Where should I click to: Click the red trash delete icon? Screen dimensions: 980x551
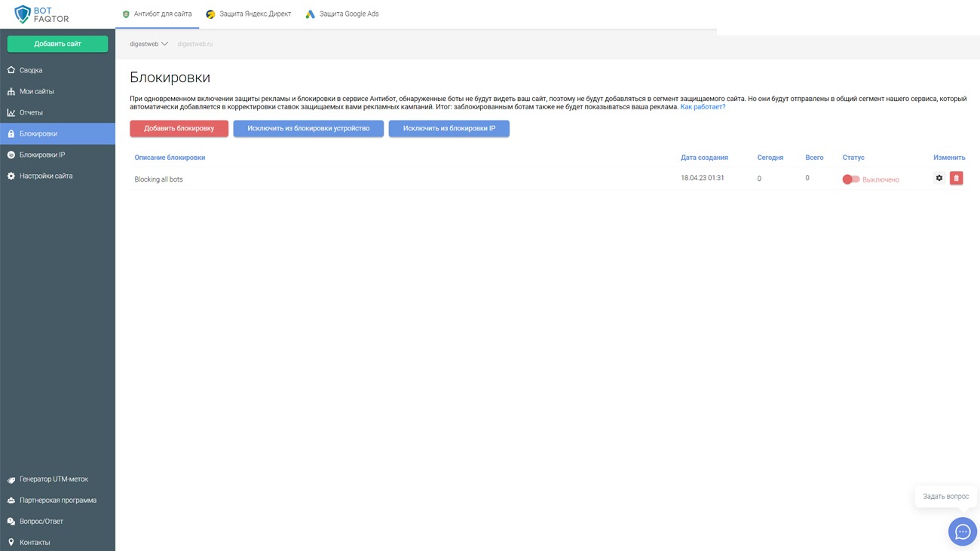956,178
